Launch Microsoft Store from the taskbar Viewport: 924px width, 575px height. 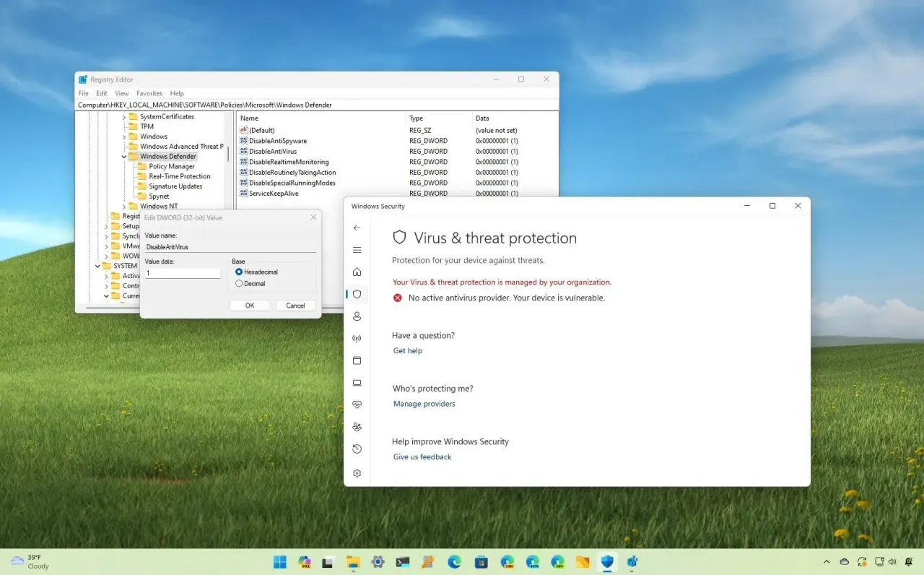point(481,561)
